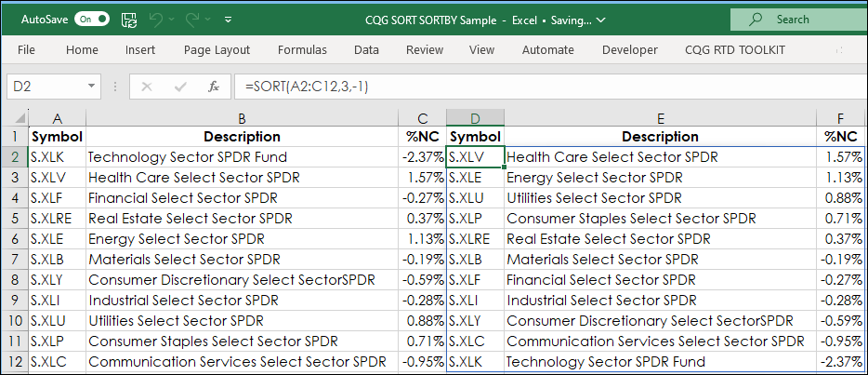Switch to the CQG RTD TOOLKIT tab

click(x=735, y=49)
